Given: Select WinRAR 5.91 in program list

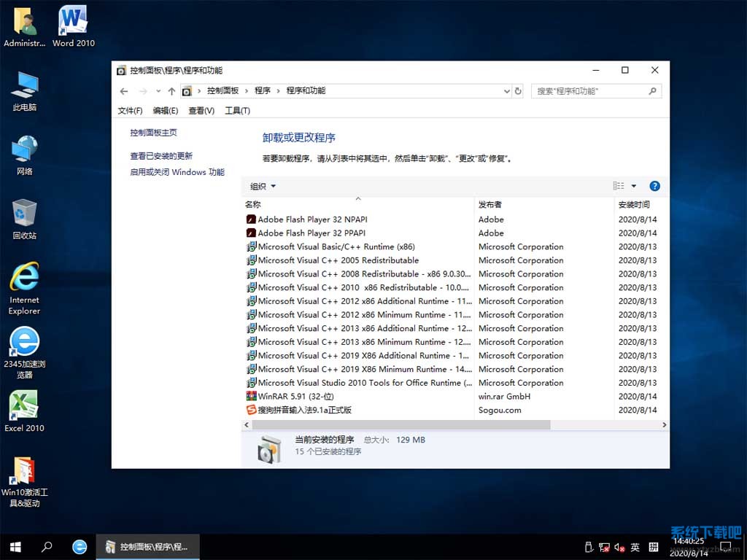Looking at the screenshot, I should pos(288,396).
